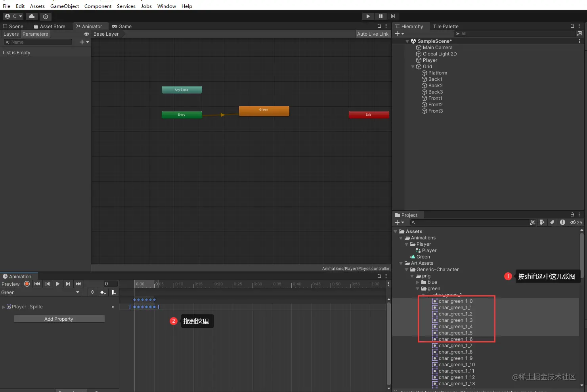This screenshot has width=587, height=392.
Task: Open SampleScene's options kebab menu
Action: [x=579, y=41]
